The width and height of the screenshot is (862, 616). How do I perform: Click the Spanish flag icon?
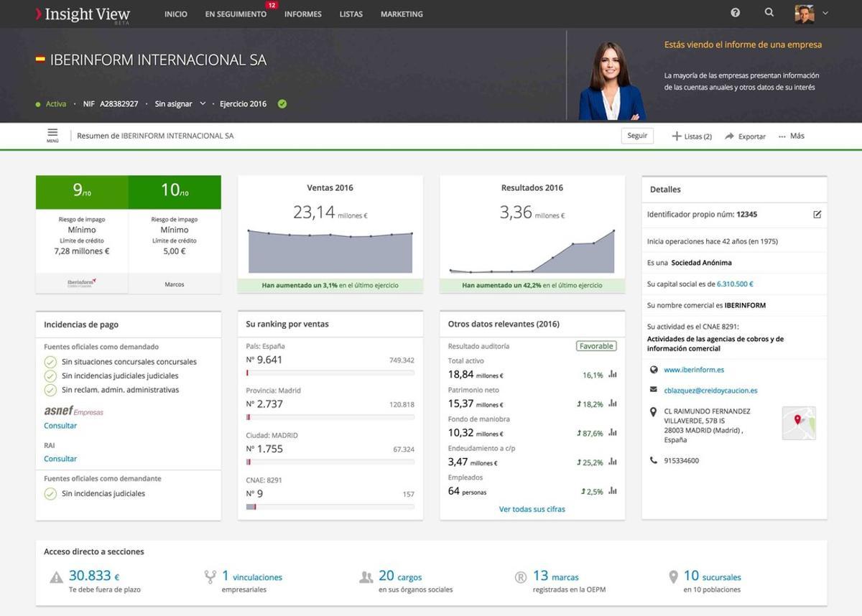point(40,60)
